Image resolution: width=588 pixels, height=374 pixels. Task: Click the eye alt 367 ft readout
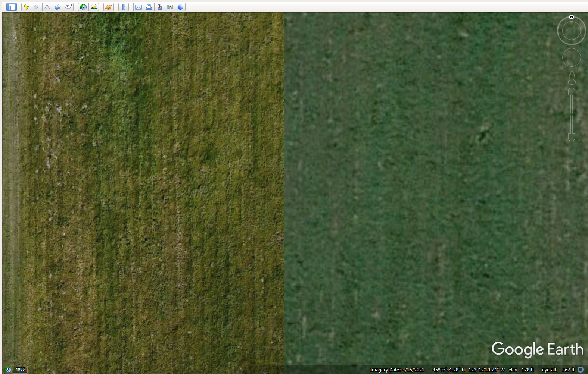pos(559,370)
